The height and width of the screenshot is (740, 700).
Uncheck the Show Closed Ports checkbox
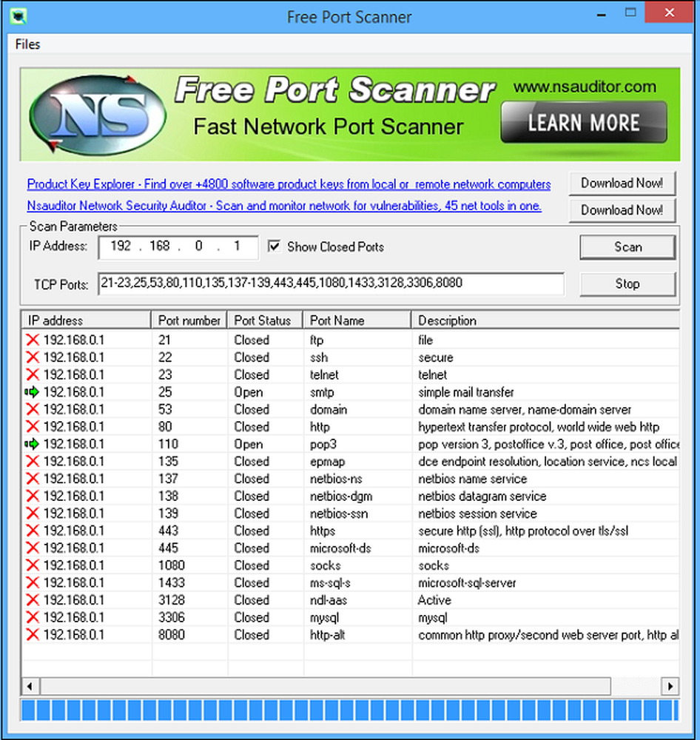(x=275, y=246)
